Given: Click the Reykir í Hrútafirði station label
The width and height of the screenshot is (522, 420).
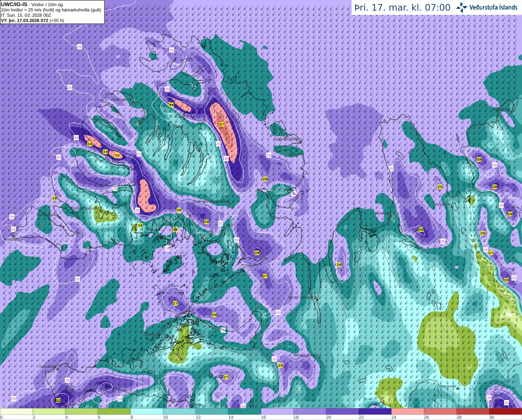Looking at the screenshot, I should [303, 297].
